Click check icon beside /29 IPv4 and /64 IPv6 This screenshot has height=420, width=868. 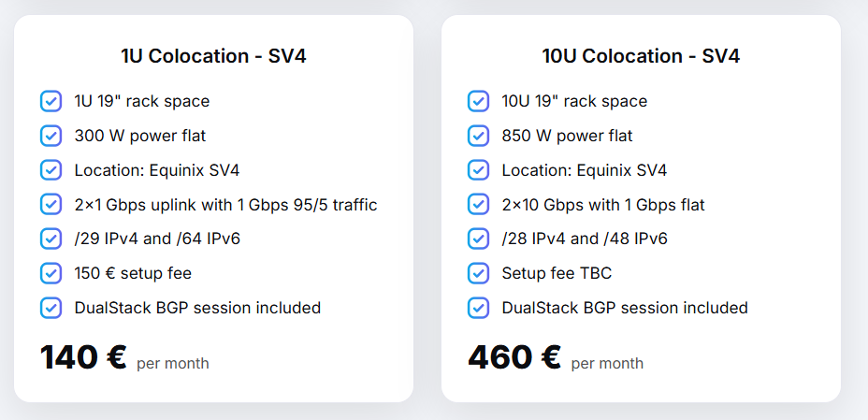(x=51, y=239)
